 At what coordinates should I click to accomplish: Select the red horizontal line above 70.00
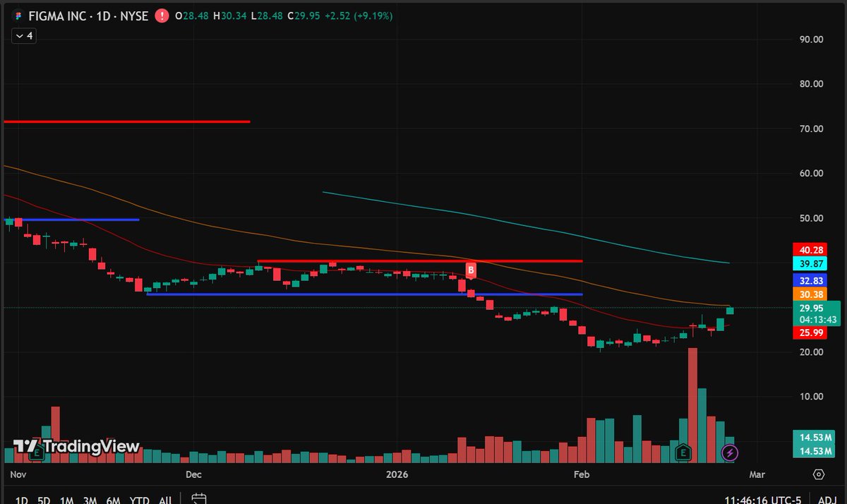(x=127, y=122)
